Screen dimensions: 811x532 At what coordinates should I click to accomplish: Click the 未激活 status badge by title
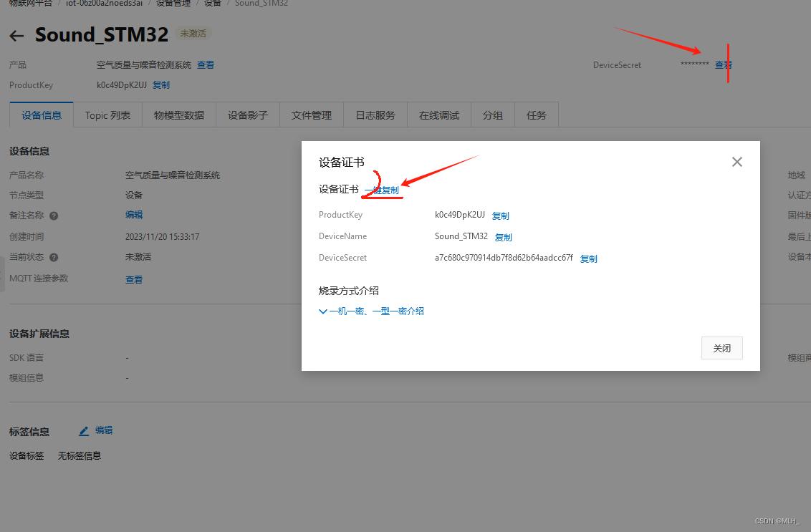[x=193, y=34]
